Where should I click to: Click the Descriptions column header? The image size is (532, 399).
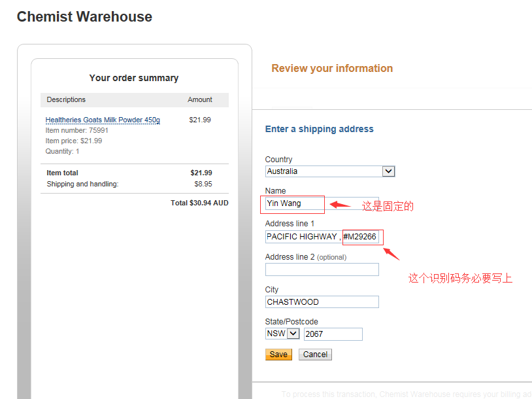[66, 99]
